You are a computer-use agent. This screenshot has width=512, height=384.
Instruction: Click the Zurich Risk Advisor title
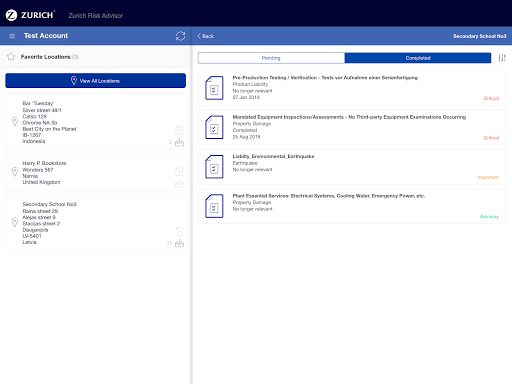96,15
